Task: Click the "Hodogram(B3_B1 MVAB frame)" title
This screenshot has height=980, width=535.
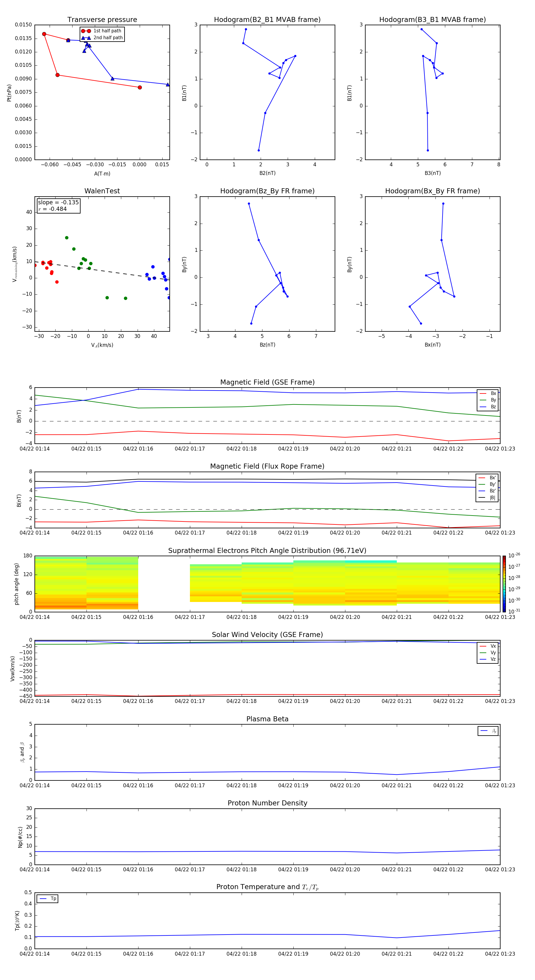Action: coord(432,20)
